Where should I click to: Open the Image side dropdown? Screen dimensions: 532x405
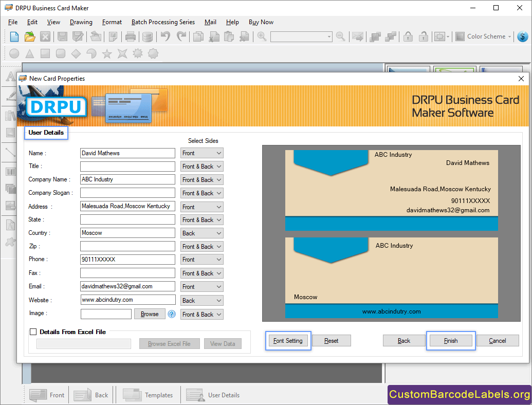(202, 315)
